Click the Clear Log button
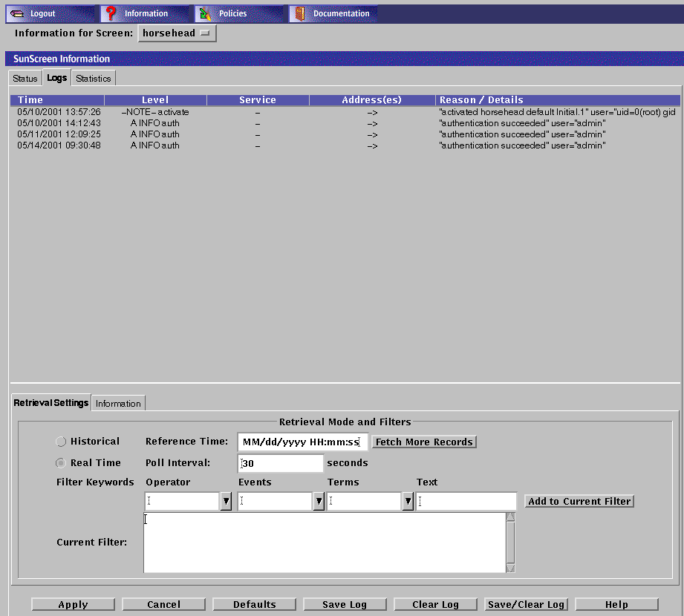This screenshot has width=684, height=616. coord(435,605)
